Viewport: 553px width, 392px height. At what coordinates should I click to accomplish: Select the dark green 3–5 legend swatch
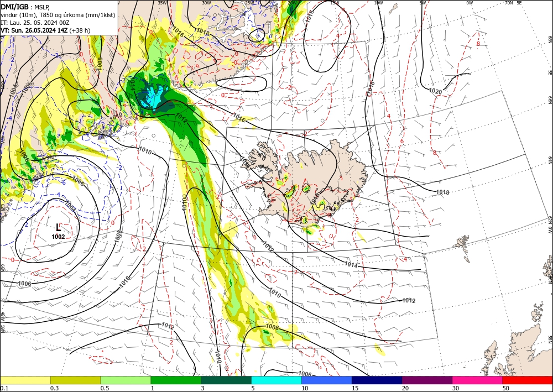click(x=226, y=380)
